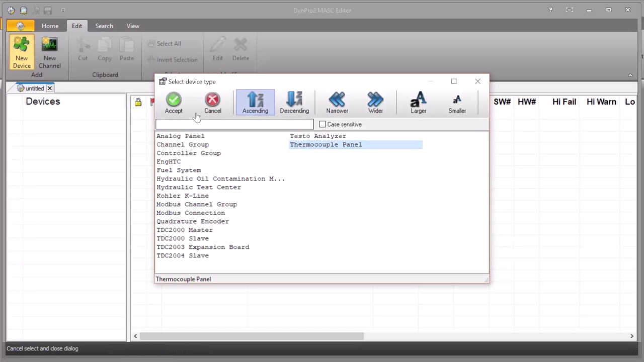Click the Paste ribbon icon
This screenshot has width=644, height=362.
click(127, 45)
